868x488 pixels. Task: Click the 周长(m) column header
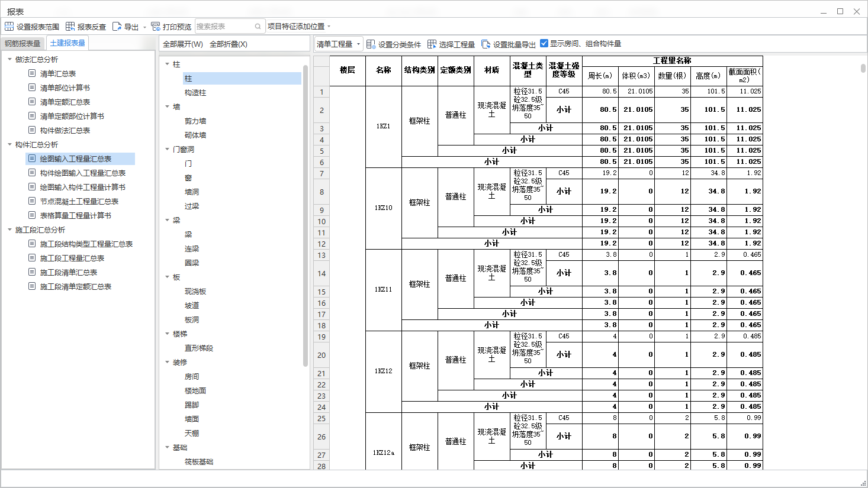[x=600, y=76]
